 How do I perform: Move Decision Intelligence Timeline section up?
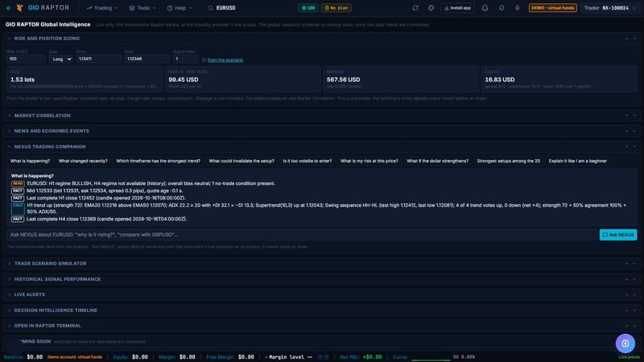(627, 311)
